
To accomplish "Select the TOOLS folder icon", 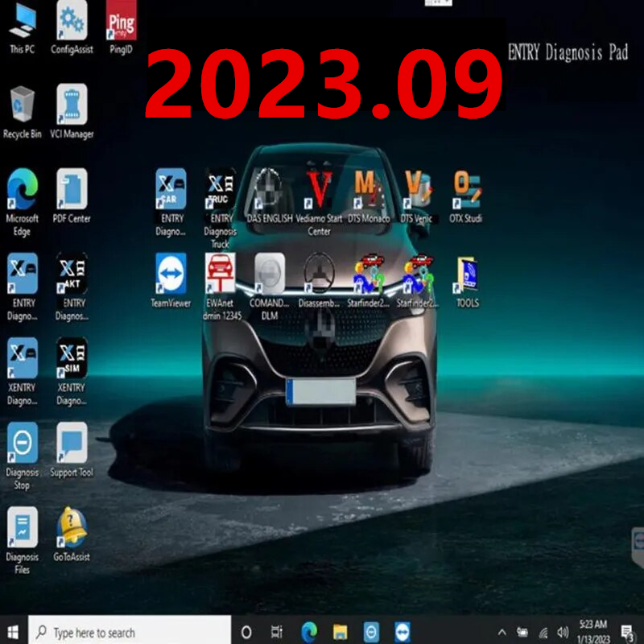I will pyautogui.click(x=468, y=280).
